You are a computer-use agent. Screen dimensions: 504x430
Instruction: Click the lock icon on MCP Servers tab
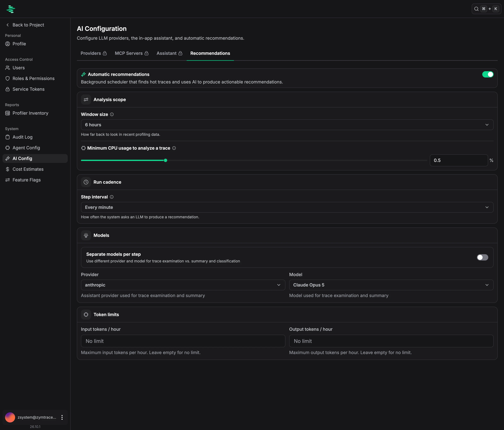coord(146,53)
